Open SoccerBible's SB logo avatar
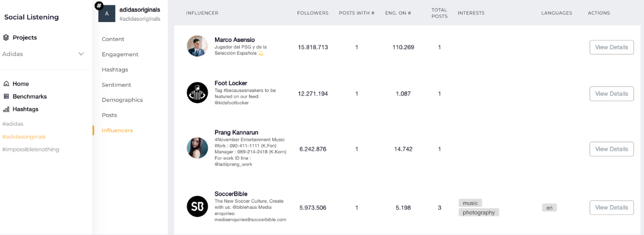Screen dimensions: 644x235 pos(197,207)
